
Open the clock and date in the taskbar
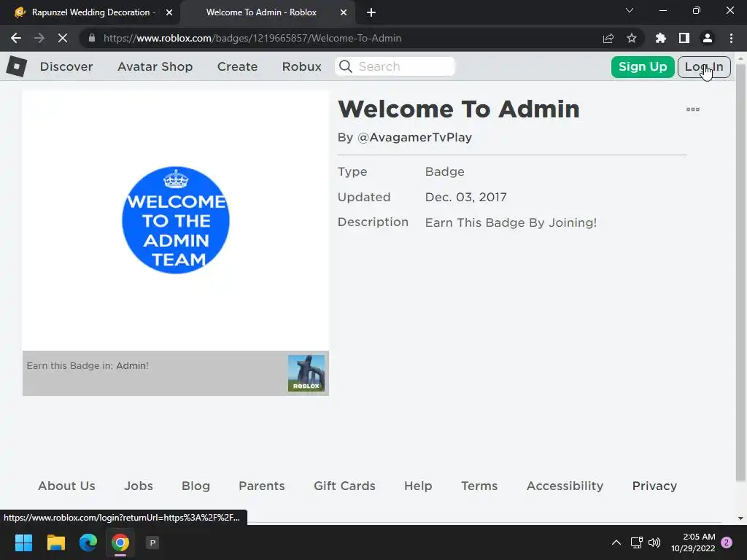[693, 542]
